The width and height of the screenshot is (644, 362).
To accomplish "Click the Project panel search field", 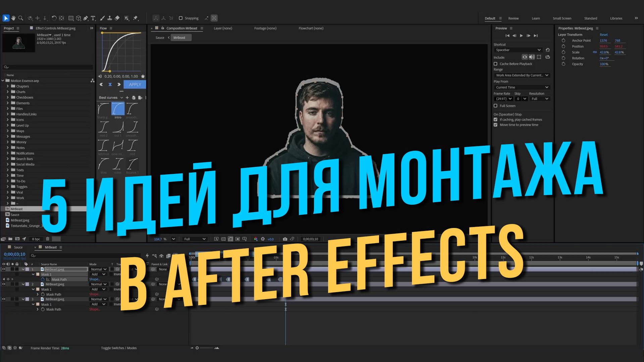I will [48, 67].
